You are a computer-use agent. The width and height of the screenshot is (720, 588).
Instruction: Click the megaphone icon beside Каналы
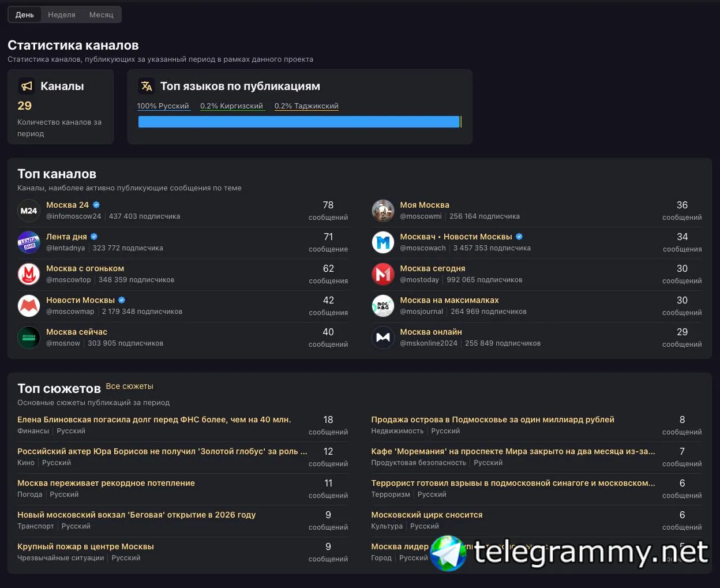27,86
